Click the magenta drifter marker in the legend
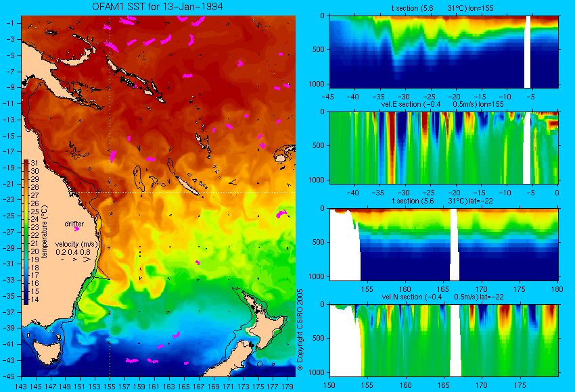Image resolution: width=575 pixels, height=392 pixels. pyautogui.click(x=76, y=229)
